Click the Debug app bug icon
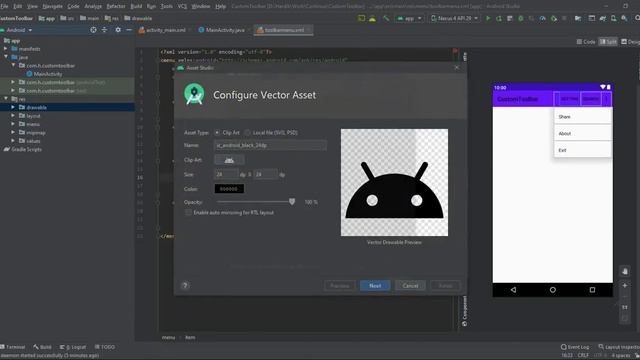The width and height of the screenshot is (640, 360). pyautogui.click(x=521, y=18)
